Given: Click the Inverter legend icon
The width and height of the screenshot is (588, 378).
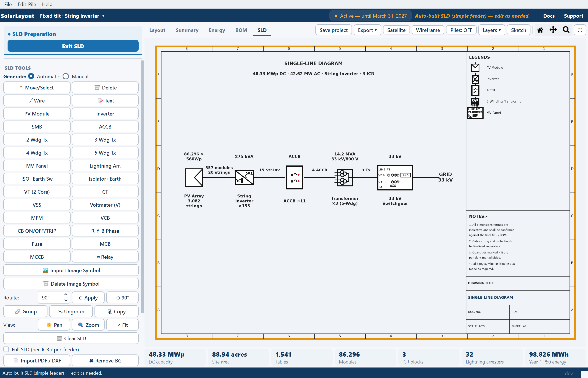Looking at the screenshot, I should [475, 79].
